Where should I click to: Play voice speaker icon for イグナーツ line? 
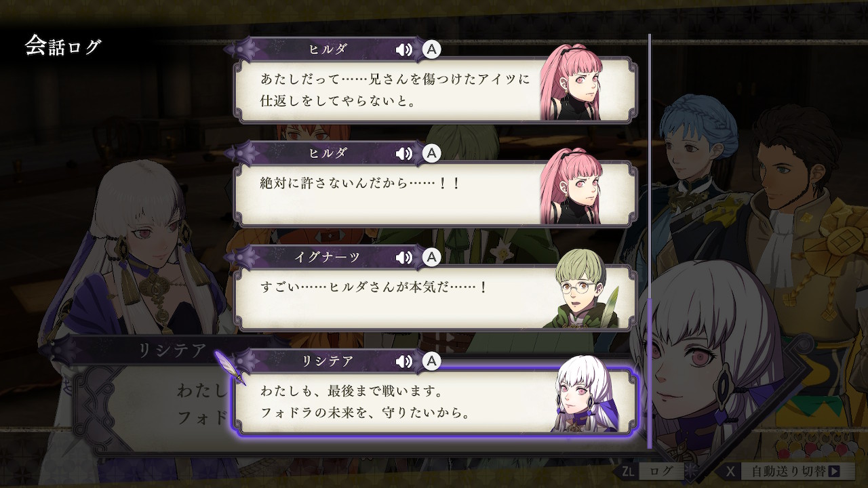click(404, 258)
